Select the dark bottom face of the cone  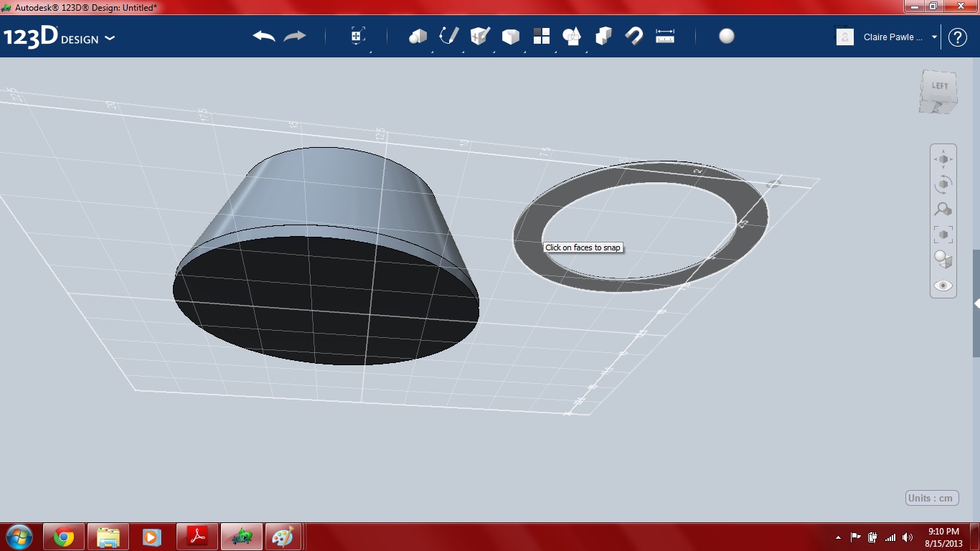pyautogui.click(x=326, y=300)
